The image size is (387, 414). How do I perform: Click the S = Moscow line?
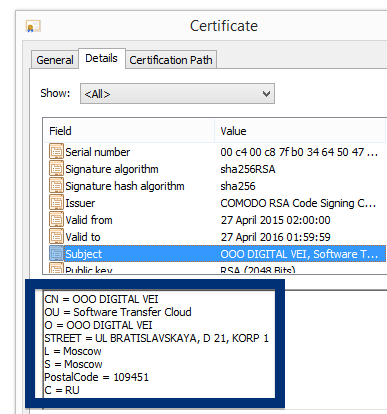pos(73,364)
